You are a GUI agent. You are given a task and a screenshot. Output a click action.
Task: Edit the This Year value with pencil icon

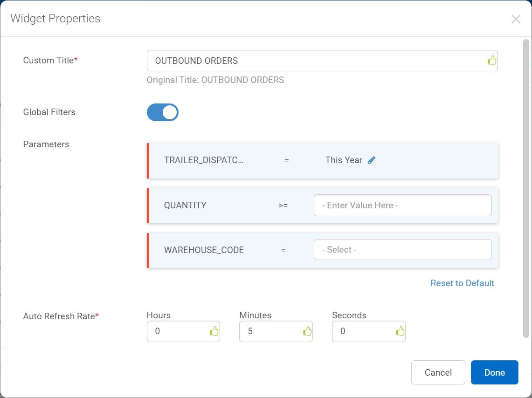point(372,160)
